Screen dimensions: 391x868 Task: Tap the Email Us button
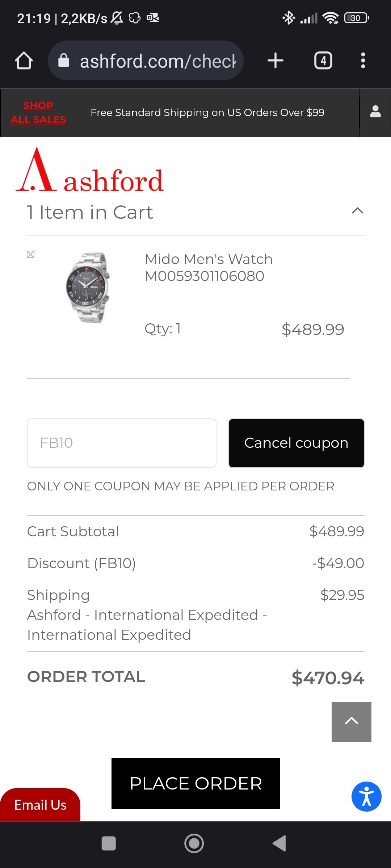coord(40,805)
